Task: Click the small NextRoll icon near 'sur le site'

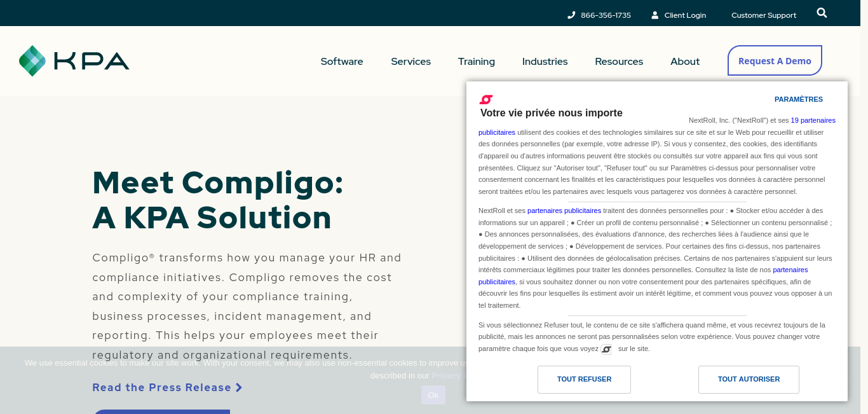Action: coord(606,349)
